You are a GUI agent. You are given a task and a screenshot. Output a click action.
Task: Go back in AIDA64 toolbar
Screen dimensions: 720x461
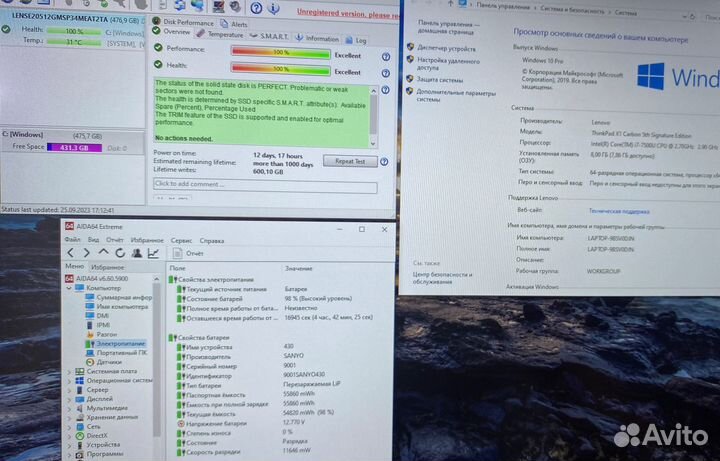click(70, 253)
